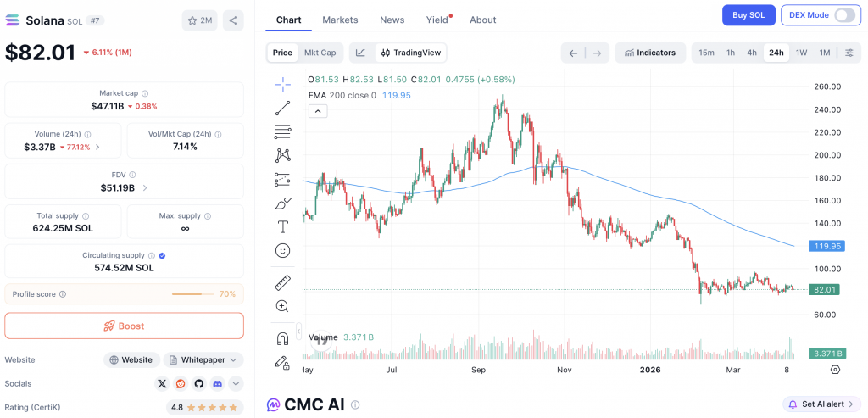Open the Markets tab
The height and width of the screenshot is (418, 868).
pyautogui.click(x=340, y=20)
